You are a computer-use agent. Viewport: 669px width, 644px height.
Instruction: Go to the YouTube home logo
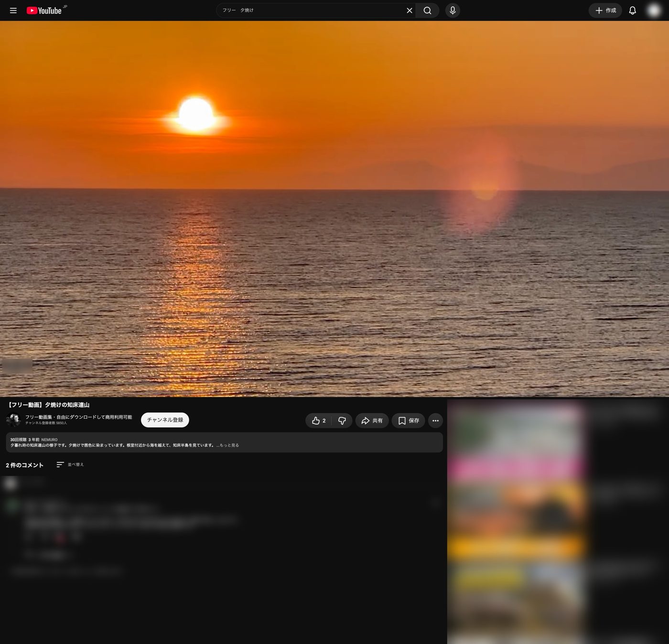44,11
